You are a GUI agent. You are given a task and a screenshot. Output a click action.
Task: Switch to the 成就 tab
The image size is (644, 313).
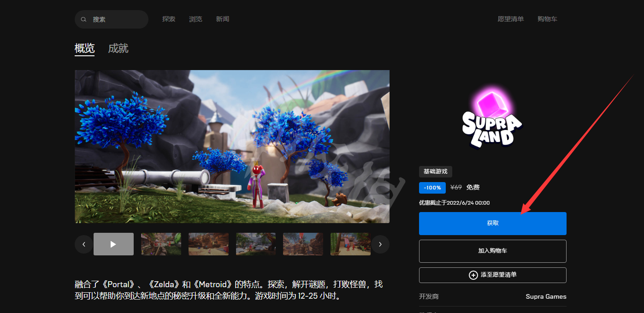pos(118,48)
